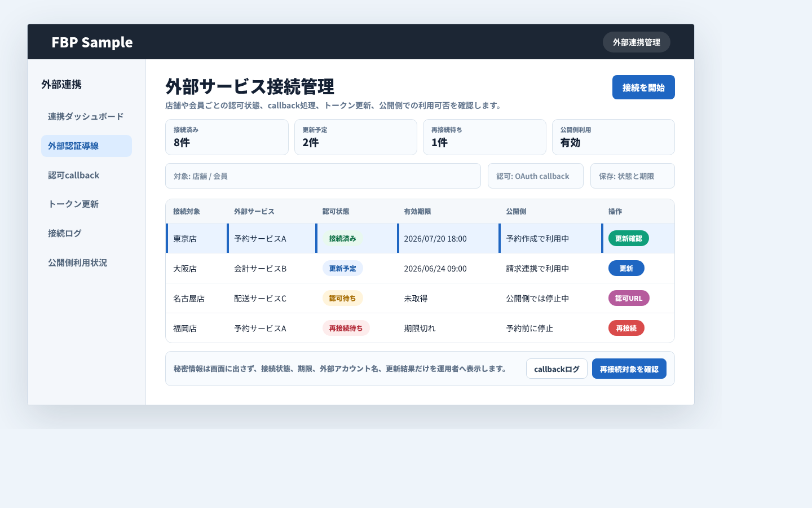This screenshot has width=812, height=508.
Task: Open トークン更新 in the sidebar
Action: pyautogui.click(x=86, y=204)
